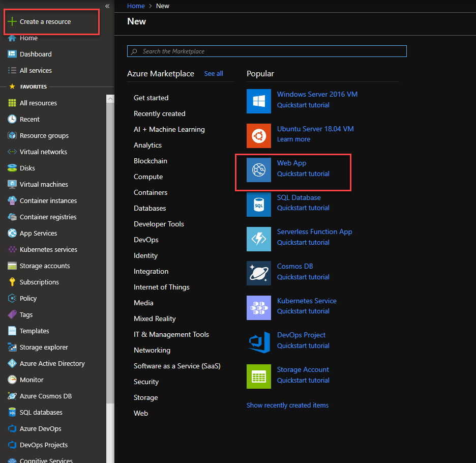476x463 pixels.
Task: Click the Azure Cosmos DB sidebar icon
Action: (x=12, y=396)
